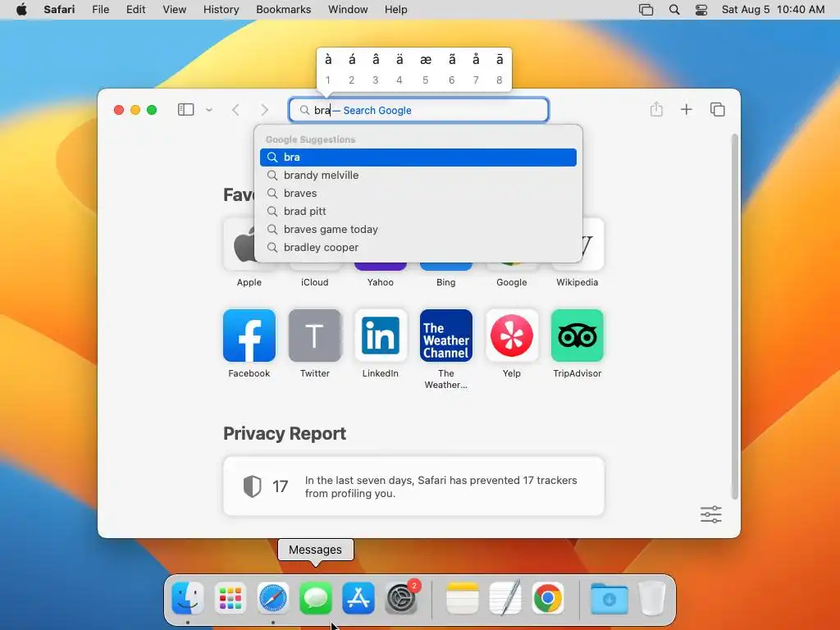840x630 pixels.
Task: Go forward with the forward arrow
Action: 265,110
